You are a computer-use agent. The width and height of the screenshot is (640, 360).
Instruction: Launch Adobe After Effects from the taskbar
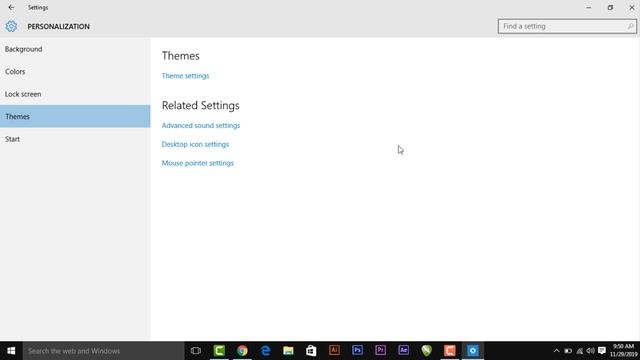403,350
